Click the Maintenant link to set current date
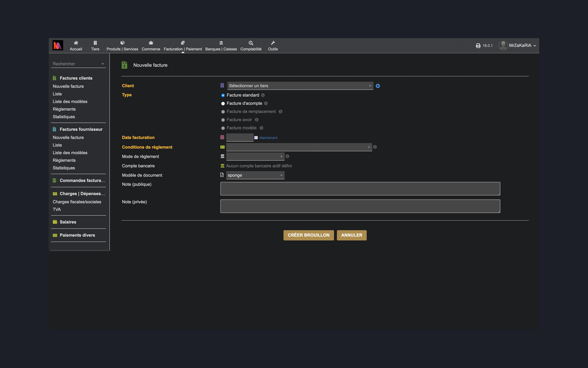The image size is (588, 368). [268, 138]
